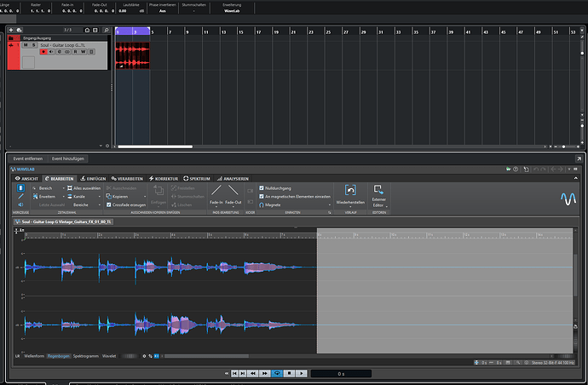Screen dimensions: 588x385
Task: Open the editor in separate window icon
Action: pyautogui.click(x=579, y=158)
